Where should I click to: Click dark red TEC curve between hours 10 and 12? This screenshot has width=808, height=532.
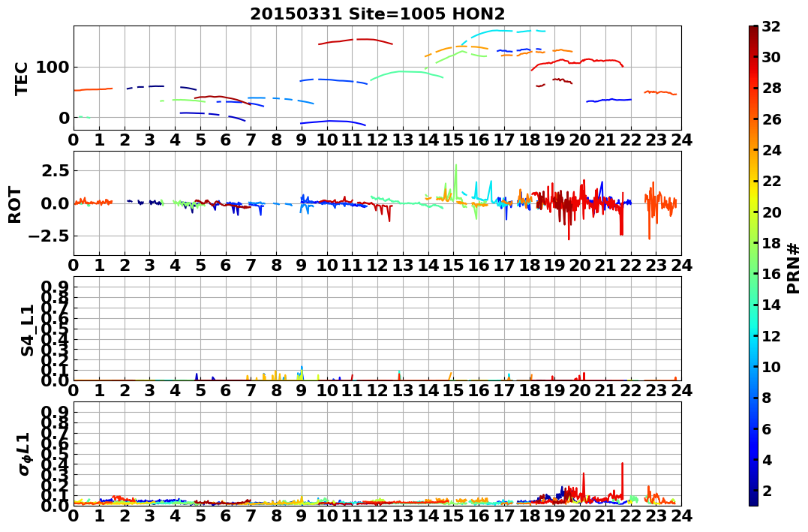(x=356, y=41)
